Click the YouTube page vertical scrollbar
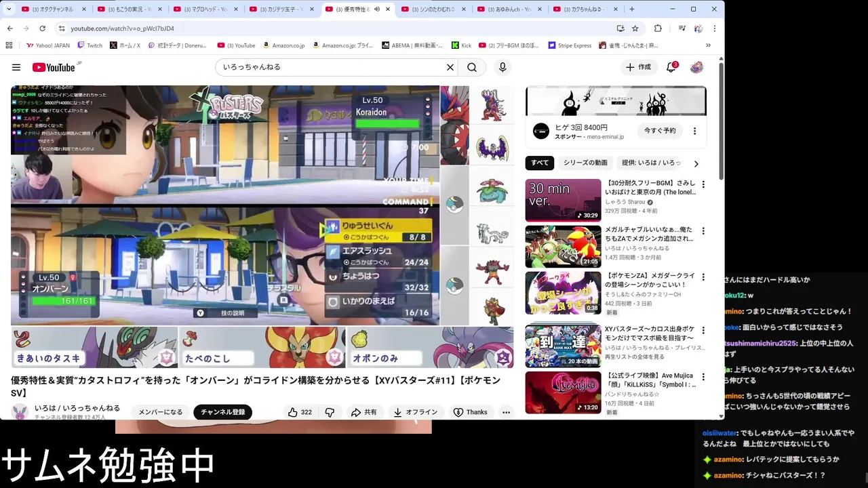Viewport: 868px width, 488px height. tap(722, 122)
